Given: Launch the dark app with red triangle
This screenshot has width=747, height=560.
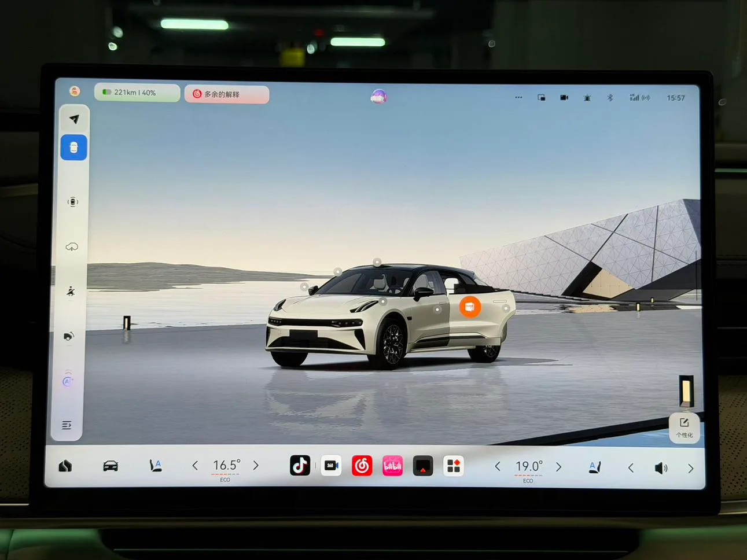Looking at the screenshot, I should (x=423, y=466).
